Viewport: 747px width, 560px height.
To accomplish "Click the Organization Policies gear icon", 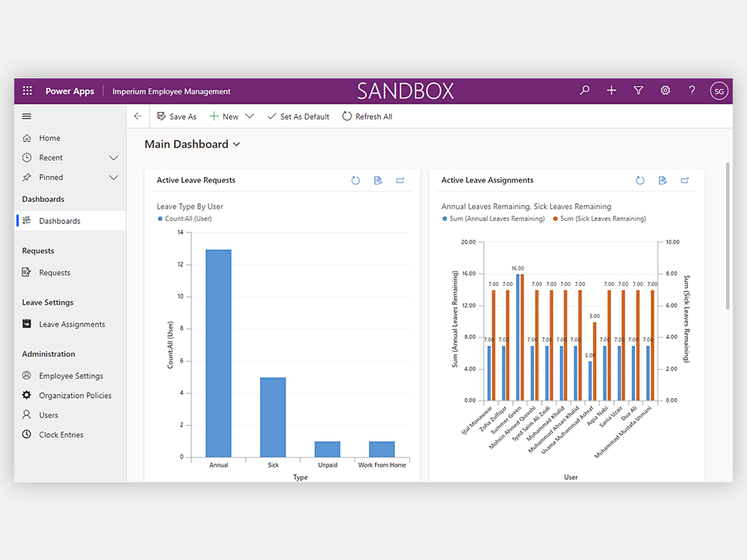I will (x=27, y=395).
